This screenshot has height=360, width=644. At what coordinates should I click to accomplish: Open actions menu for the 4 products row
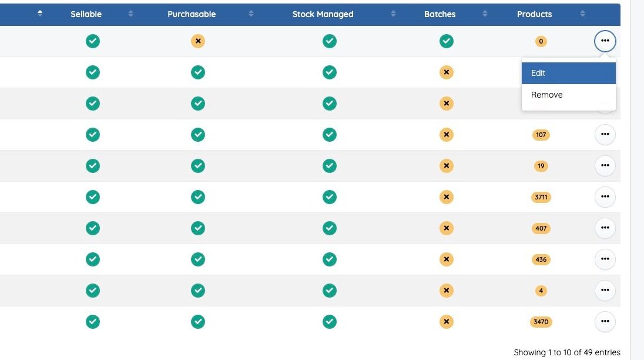pyautogui.click(x=605, y=290)
